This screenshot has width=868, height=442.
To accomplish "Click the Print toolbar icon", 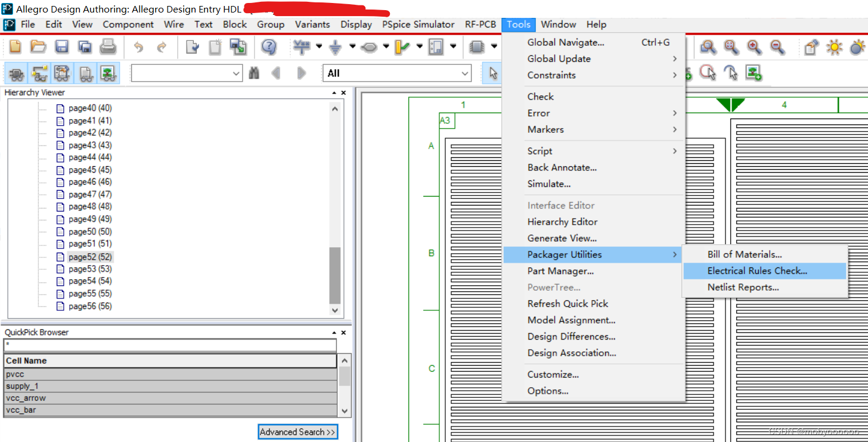I will 108,46.
